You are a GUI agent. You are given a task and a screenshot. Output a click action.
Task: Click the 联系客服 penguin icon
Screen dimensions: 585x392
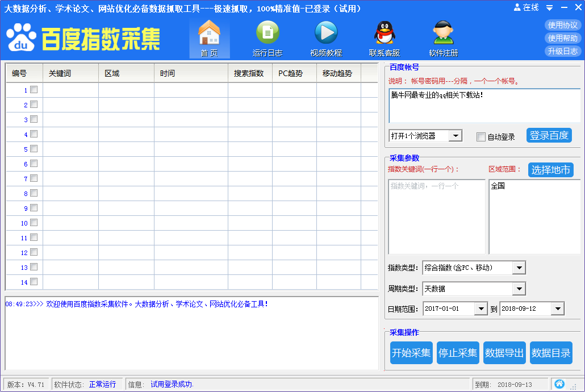tap(385, 33)
